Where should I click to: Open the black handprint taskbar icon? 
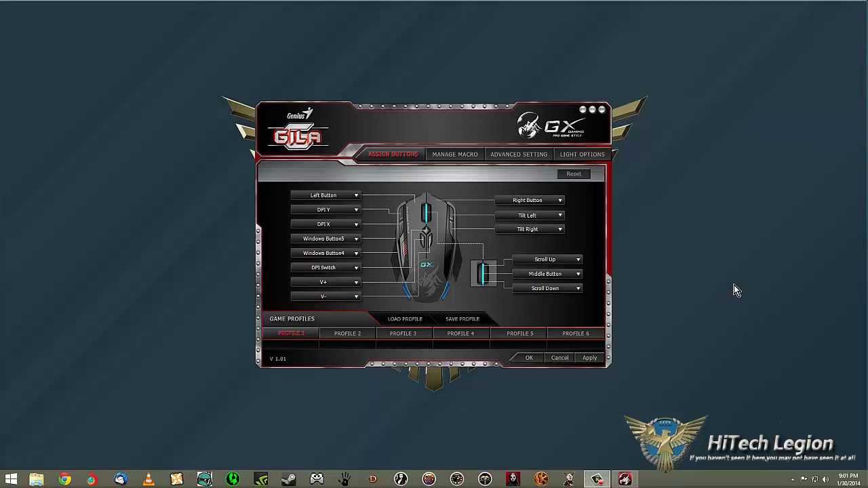(x=344, y=480)
